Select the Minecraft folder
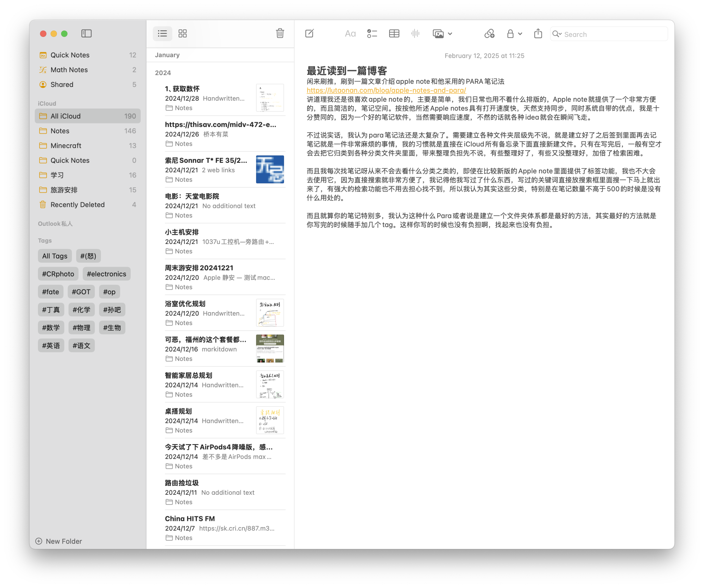 66,145
